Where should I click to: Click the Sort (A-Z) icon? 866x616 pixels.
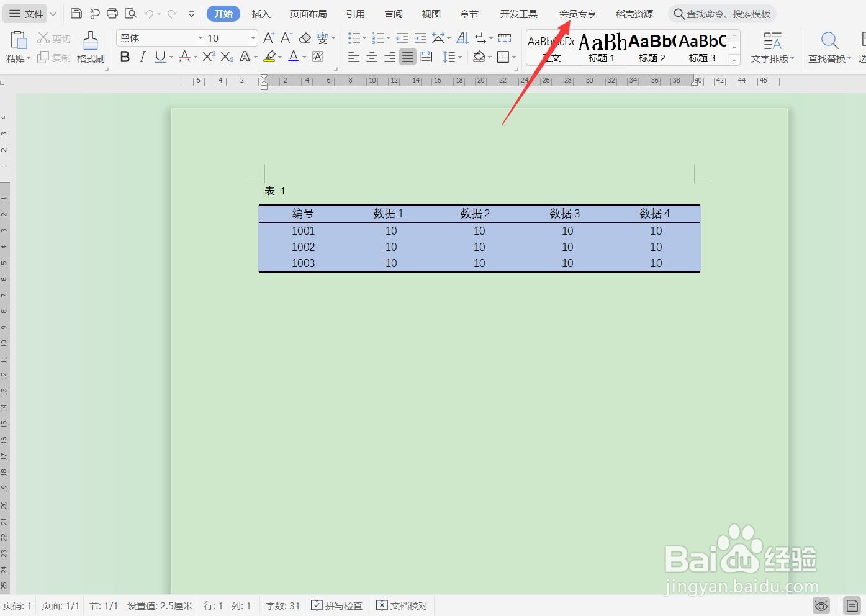tap(462, 38)
